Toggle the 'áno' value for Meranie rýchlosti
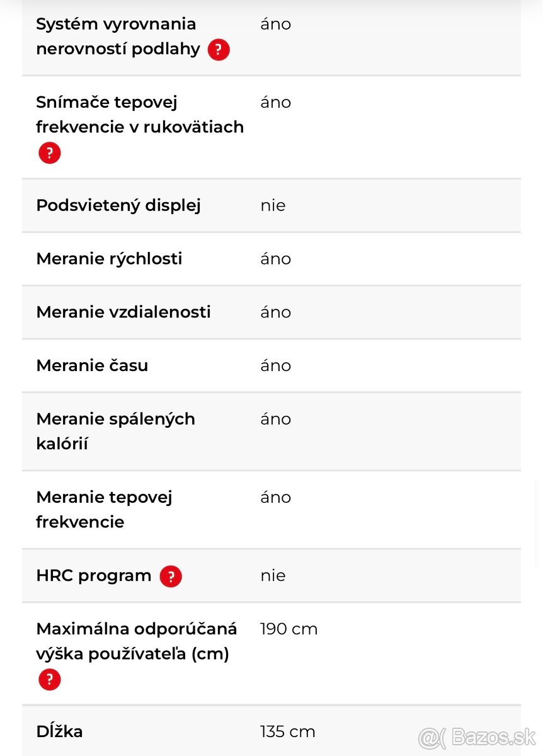The width and height of the screenshot is (543, 756). click(275, 258)
